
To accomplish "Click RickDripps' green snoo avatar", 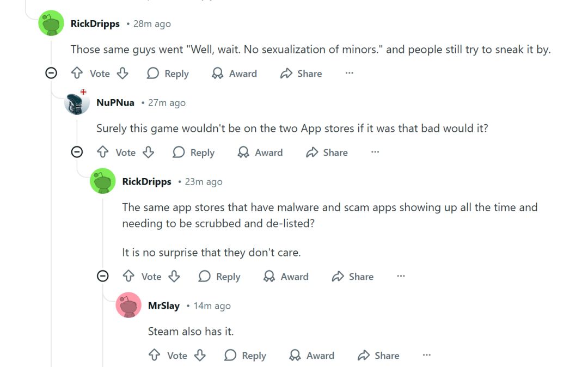I will tap(51, 23).
